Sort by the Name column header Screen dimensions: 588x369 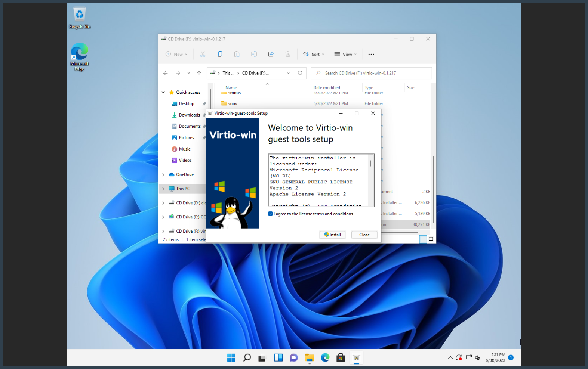pyautogui.click(x=231, y=88)
